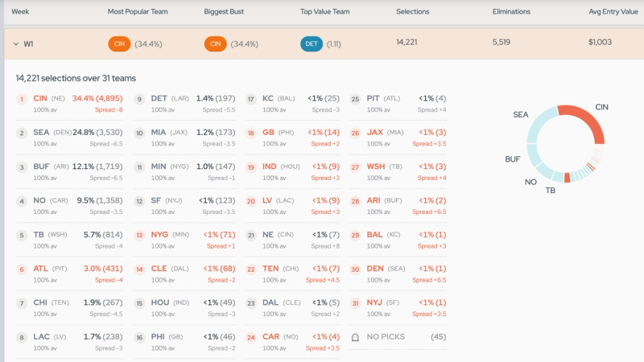Click the rank 13 circle for NYG

click(x=139, y=235)
